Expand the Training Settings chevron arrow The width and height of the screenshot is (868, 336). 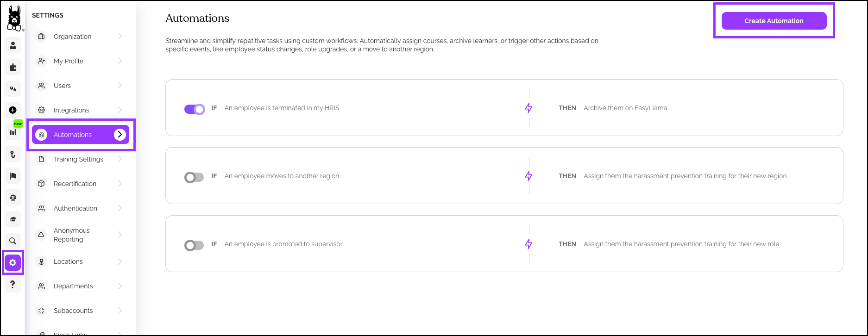tap(120, 159)
